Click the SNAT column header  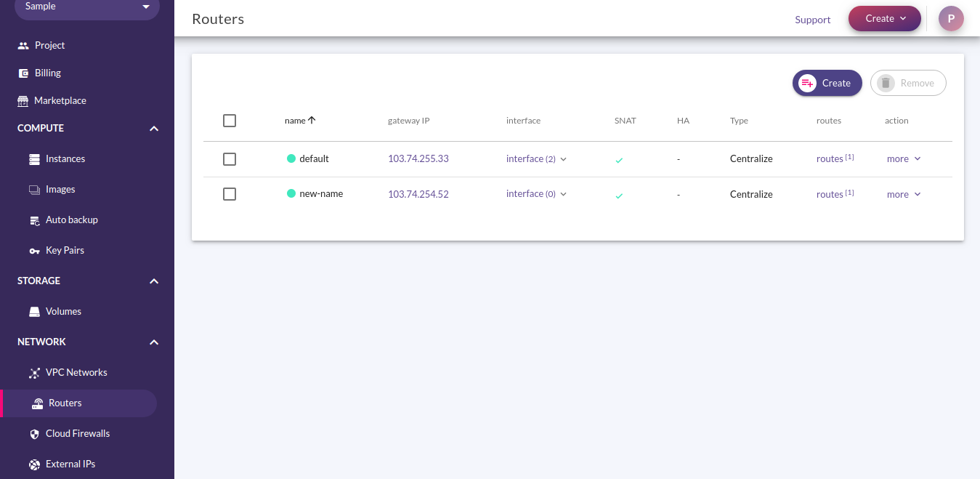click(x=625, y=121)
